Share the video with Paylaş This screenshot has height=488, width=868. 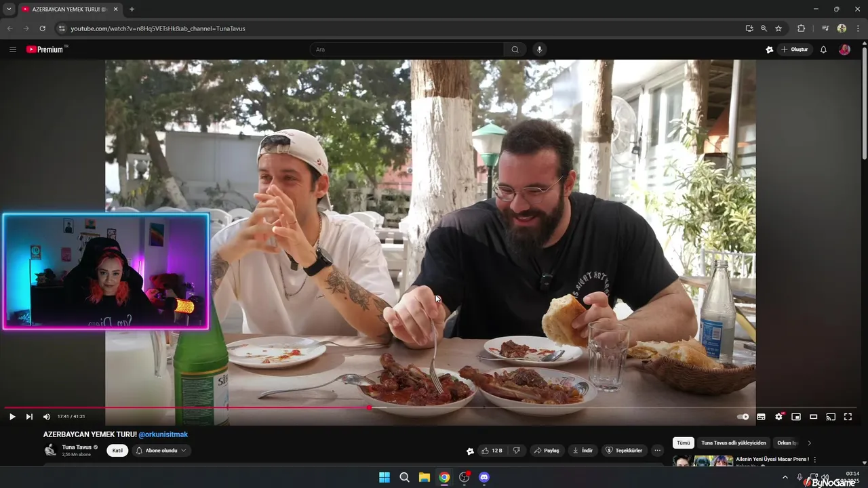547,451
